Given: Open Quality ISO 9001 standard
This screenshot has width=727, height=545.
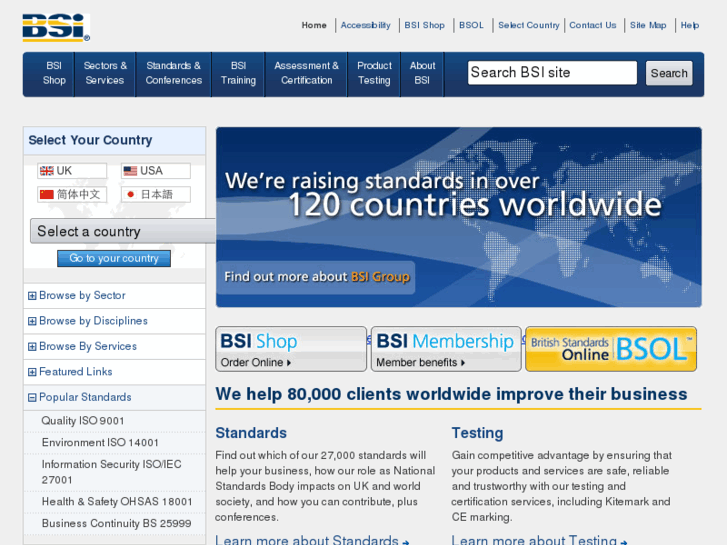Looking at the screenshot, I should coord(83,421).
